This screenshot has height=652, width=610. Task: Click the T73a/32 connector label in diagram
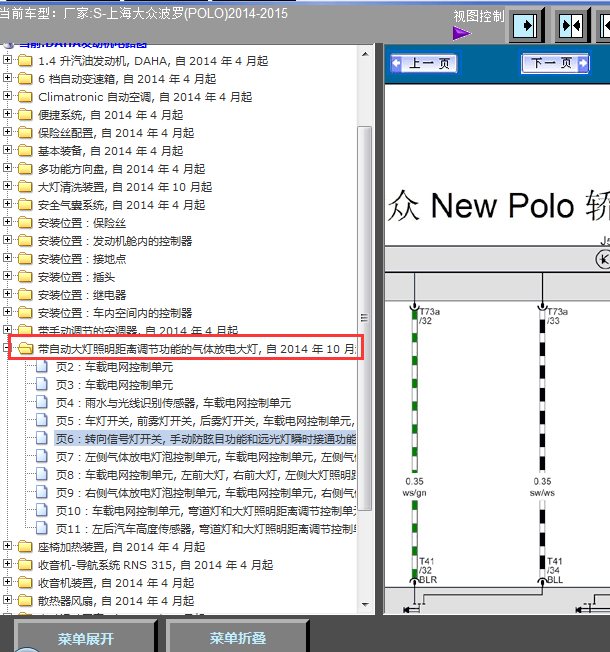coord(430,316)
